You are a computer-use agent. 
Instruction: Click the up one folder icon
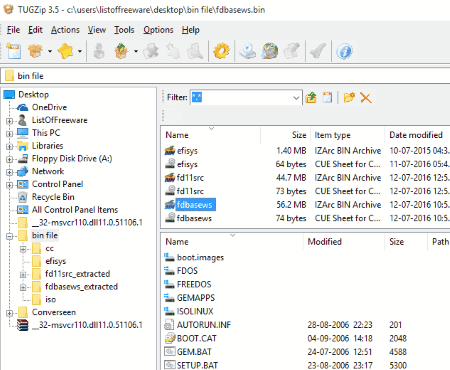[311, 98]
